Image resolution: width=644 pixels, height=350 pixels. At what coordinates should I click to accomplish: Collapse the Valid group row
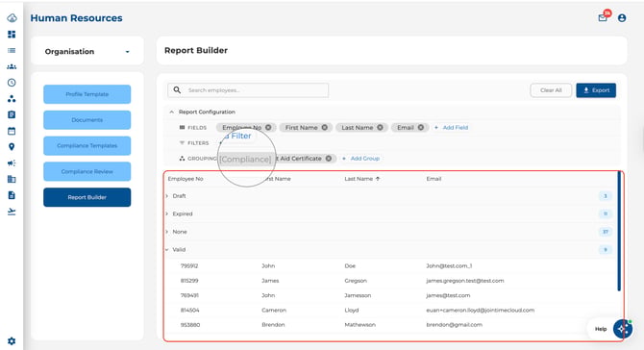click(166, 249)
